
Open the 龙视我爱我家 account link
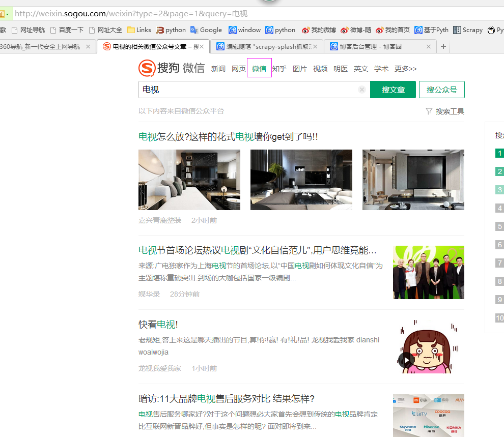160,368
